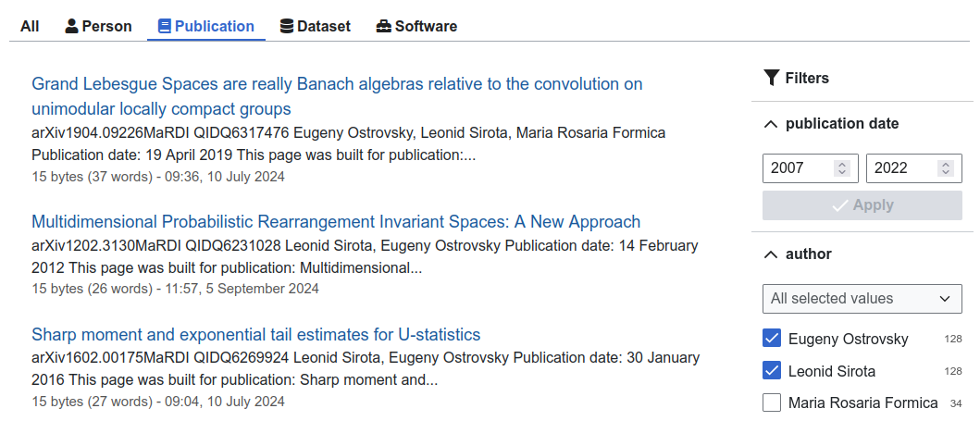Click the Person tab icon
The image size is (980, 421).
click(71, 26)
